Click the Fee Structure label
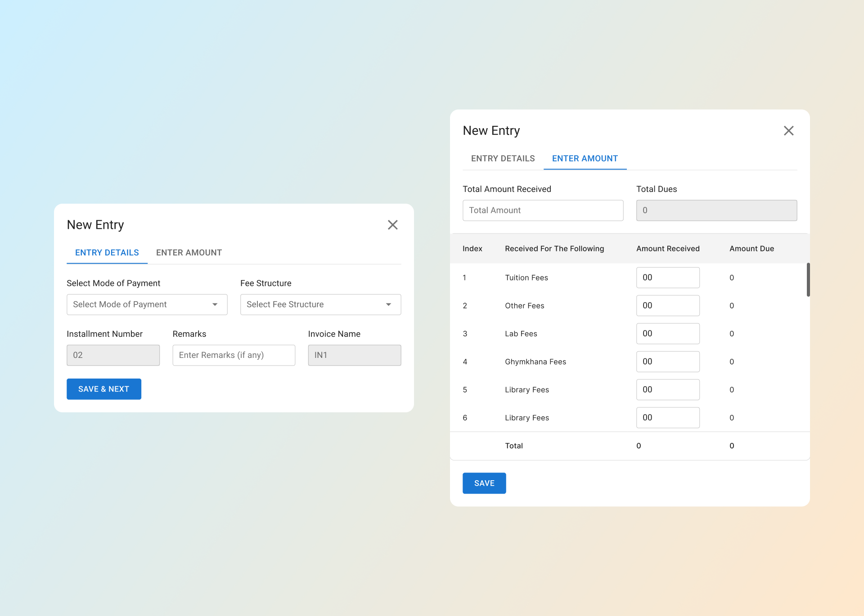864x616 pixels. coord(266,283)
